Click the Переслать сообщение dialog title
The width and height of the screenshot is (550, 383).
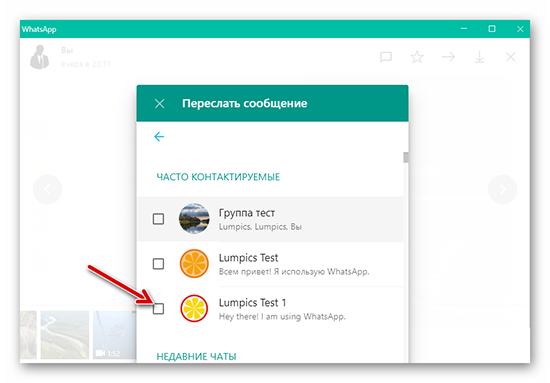pyautogui.click(x=244, y=103)
